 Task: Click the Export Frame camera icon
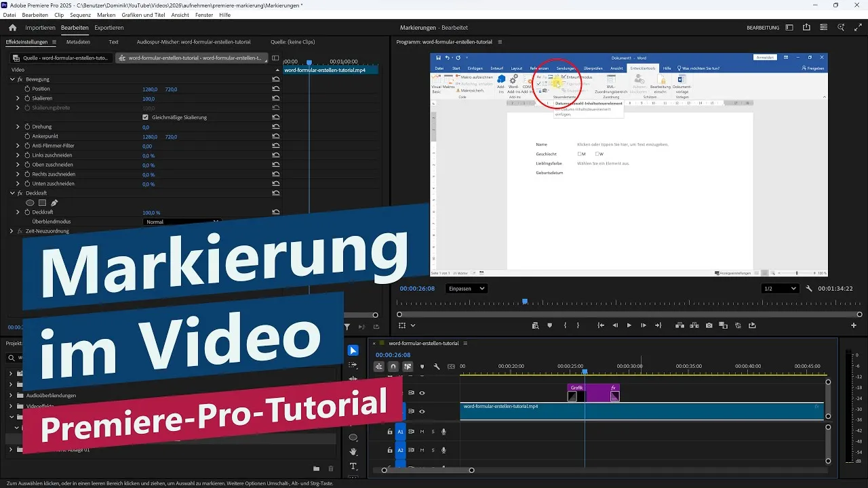click(709, 325)
